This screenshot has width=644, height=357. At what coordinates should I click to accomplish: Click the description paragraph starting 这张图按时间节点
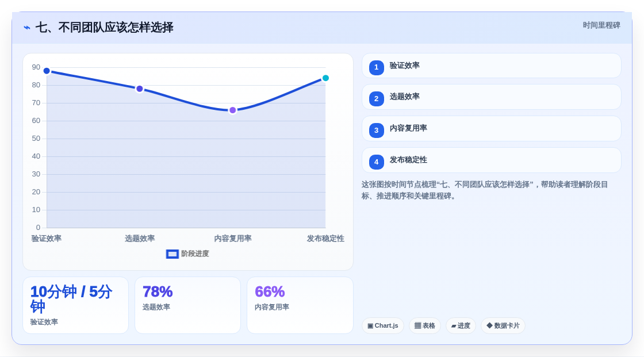click(x=485, y=190)
